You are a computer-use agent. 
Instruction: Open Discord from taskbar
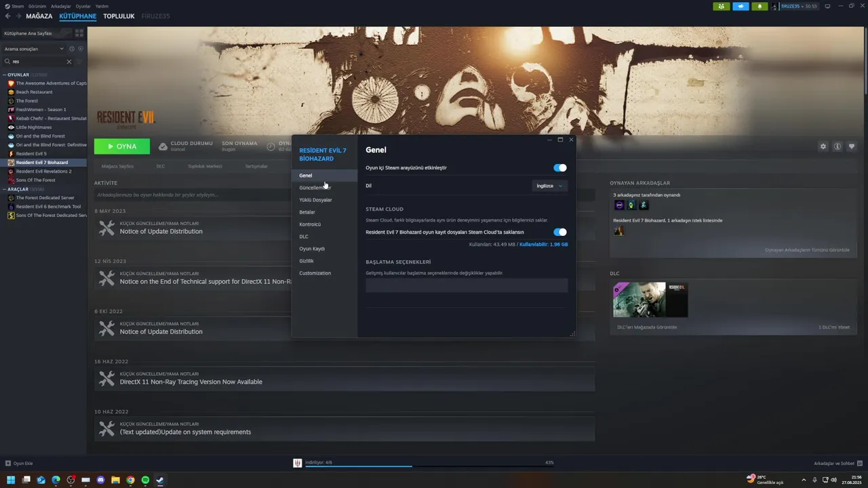click(101, 480)
